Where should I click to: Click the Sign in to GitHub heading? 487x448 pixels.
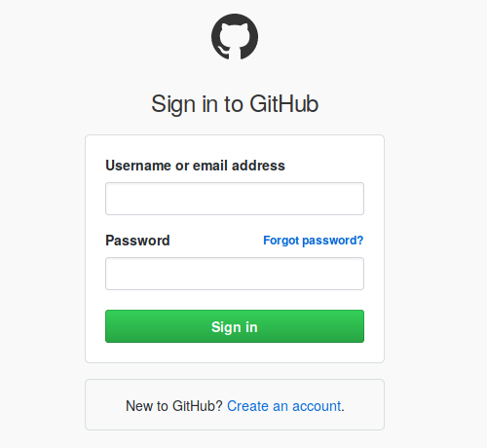click(235, 104)
